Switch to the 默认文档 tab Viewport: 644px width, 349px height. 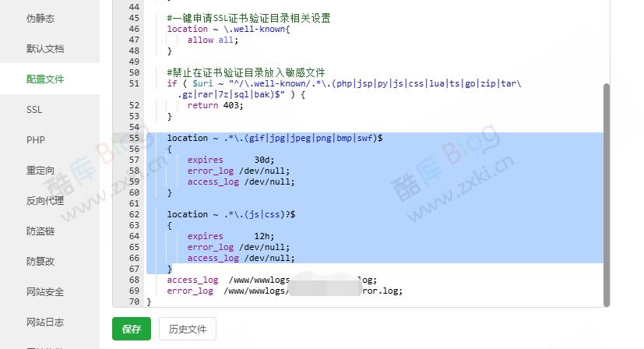click(45, 48)
